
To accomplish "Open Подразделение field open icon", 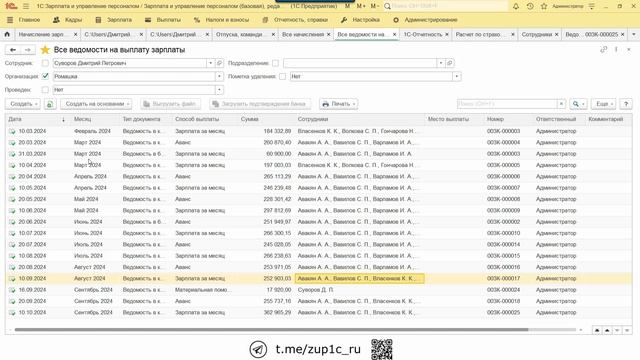I will 449,63.
